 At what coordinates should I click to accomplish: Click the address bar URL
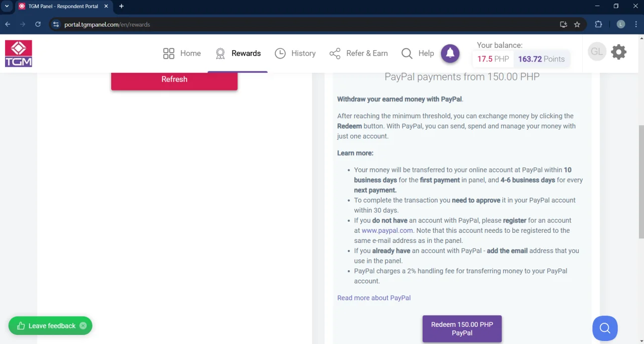coord(107,24)
